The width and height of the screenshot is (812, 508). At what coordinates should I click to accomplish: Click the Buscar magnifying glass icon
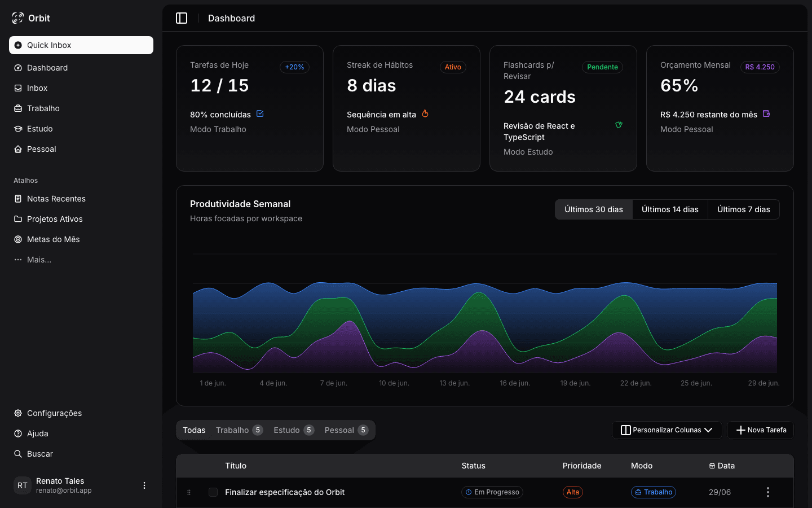tap(17, 454)
